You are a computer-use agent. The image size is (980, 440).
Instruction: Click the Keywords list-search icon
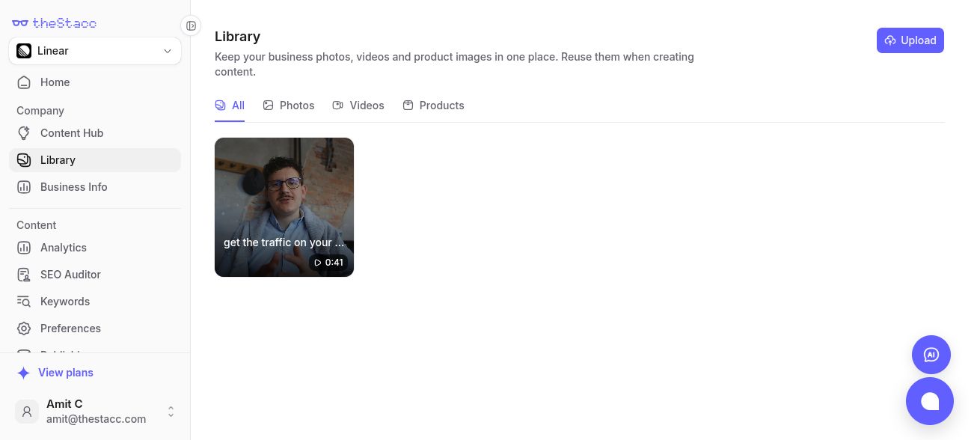[25, 302]
